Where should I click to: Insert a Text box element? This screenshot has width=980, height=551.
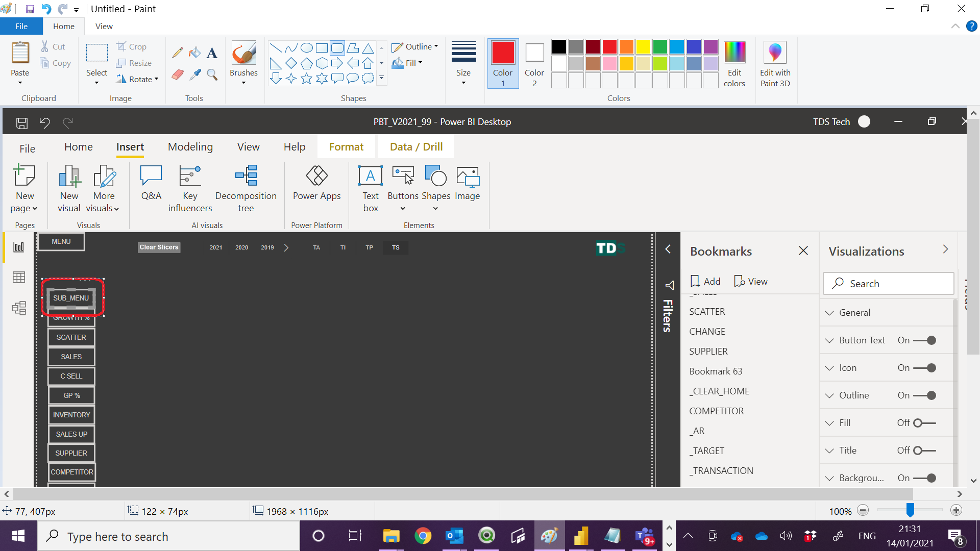tap(371, 189)
